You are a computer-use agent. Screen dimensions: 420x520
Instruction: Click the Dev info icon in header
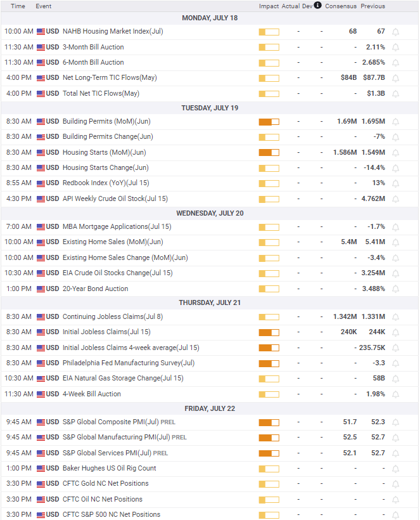tap(317, 5)
